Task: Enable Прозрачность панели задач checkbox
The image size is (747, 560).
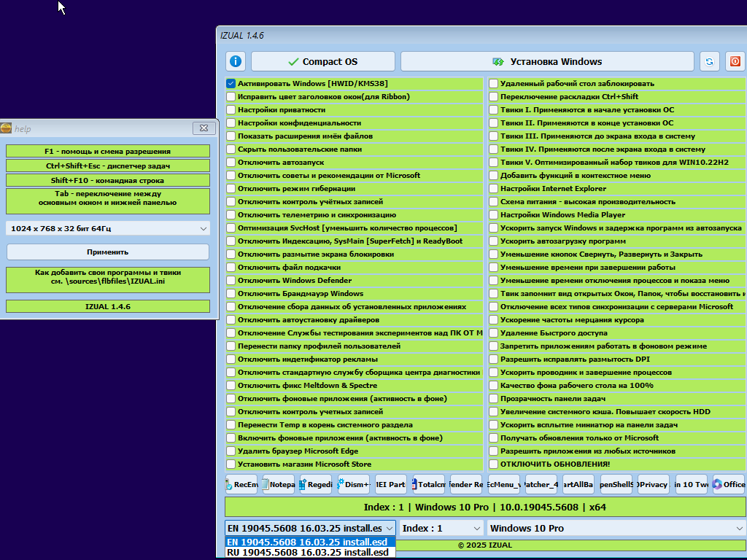Action: click(494, 399)
